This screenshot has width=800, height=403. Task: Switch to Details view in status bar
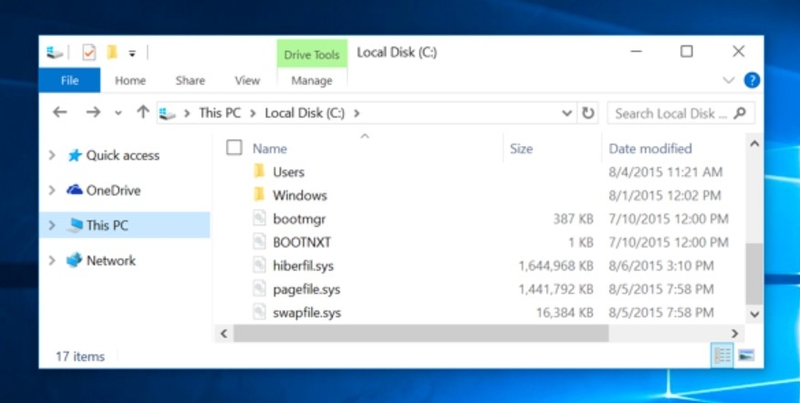[722, 356]
